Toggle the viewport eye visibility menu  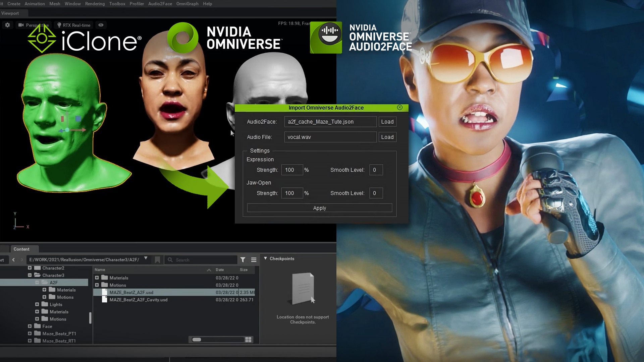101,25
